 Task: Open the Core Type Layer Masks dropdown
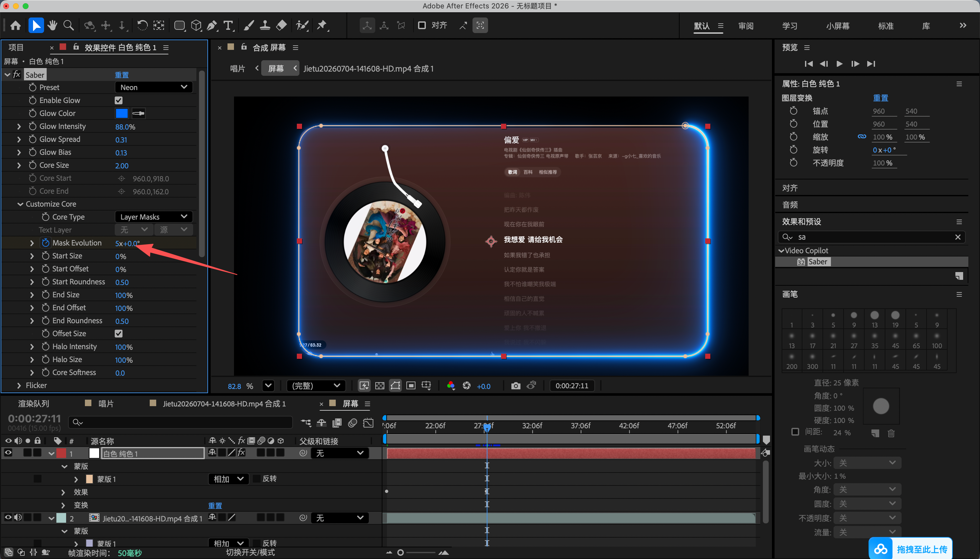[x=154, y=217]
